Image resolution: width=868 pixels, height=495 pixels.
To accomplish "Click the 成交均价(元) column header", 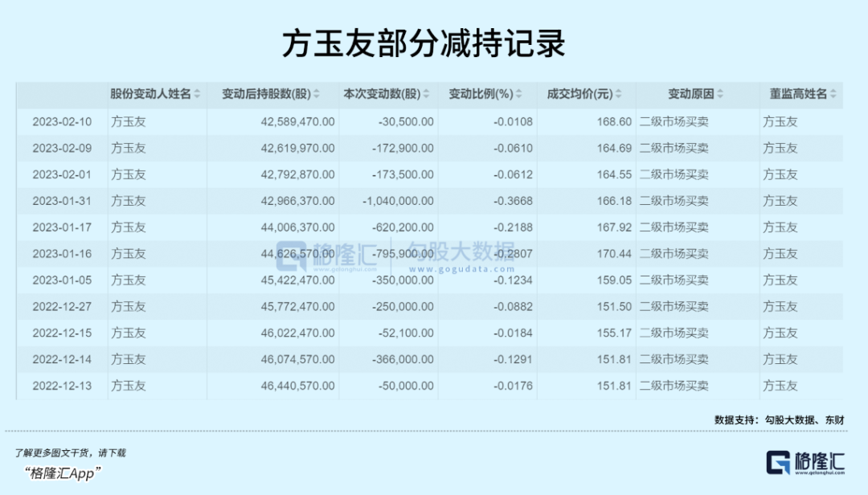I will point(580,94).
